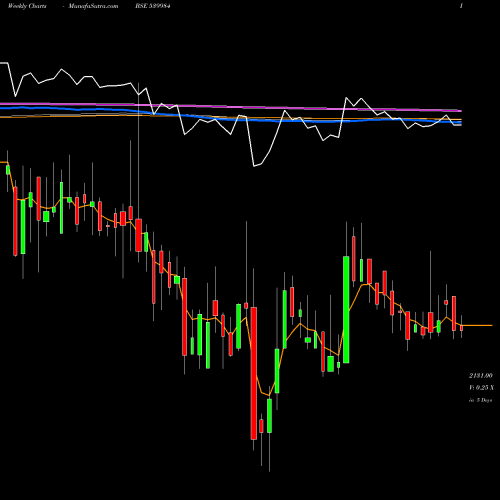The width and height of the screenshot is (500, 500).
Task: Click the 'V: 0.25 X' volume text
Action: pyautogui.click(x=482, y=388)
